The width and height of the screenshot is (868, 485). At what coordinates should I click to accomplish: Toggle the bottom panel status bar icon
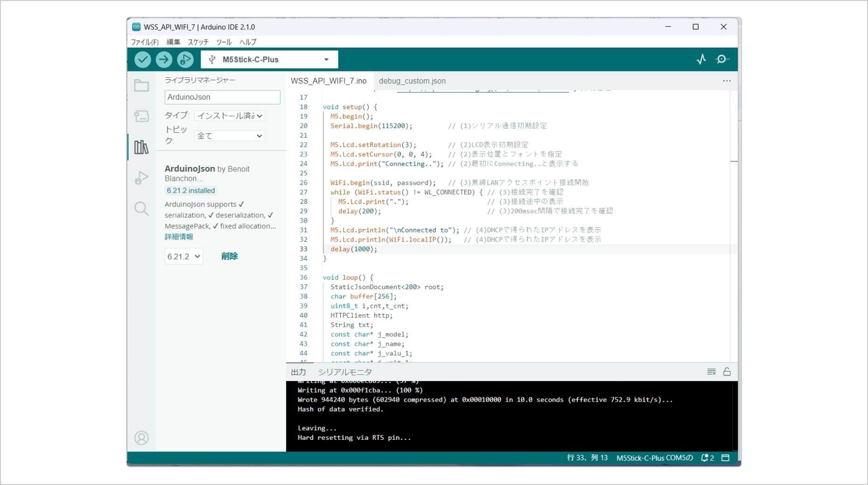[x=725, y=458]
